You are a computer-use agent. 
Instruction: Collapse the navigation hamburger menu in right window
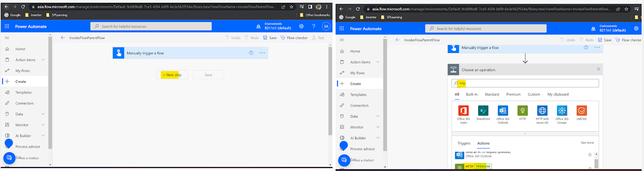tap(342, 40)
